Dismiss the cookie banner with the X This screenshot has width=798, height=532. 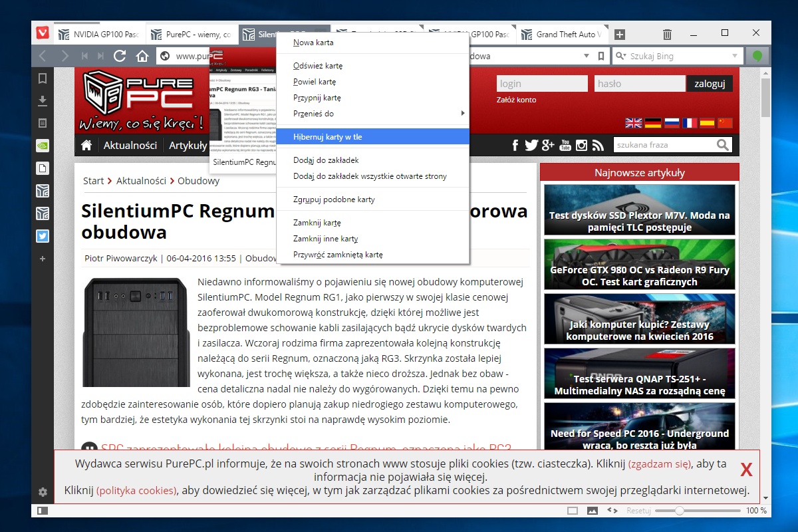coord(746,470)
